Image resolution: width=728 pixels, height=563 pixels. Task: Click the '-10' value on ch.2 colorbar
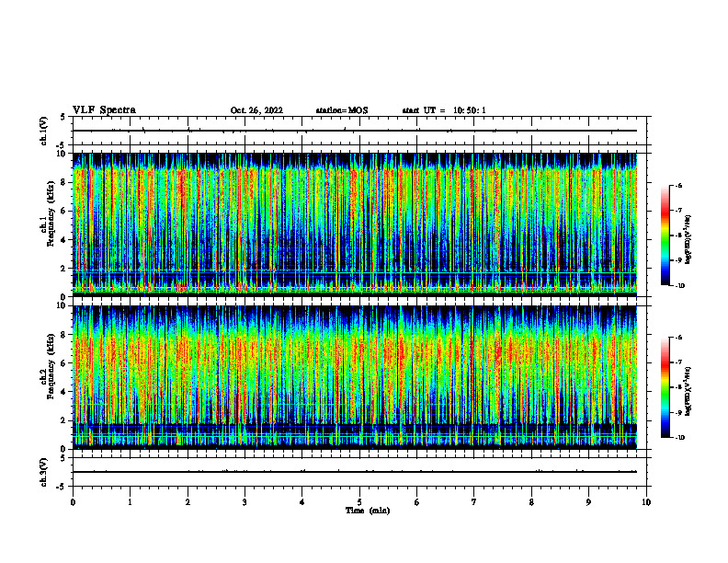[x=679, y=438]
